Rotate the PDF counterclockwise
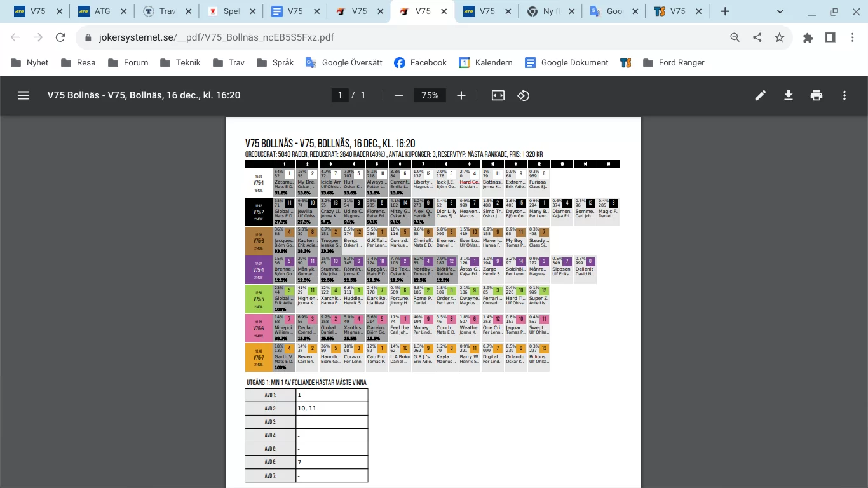This screenshot has width=868, height=488. coord(524,95)
